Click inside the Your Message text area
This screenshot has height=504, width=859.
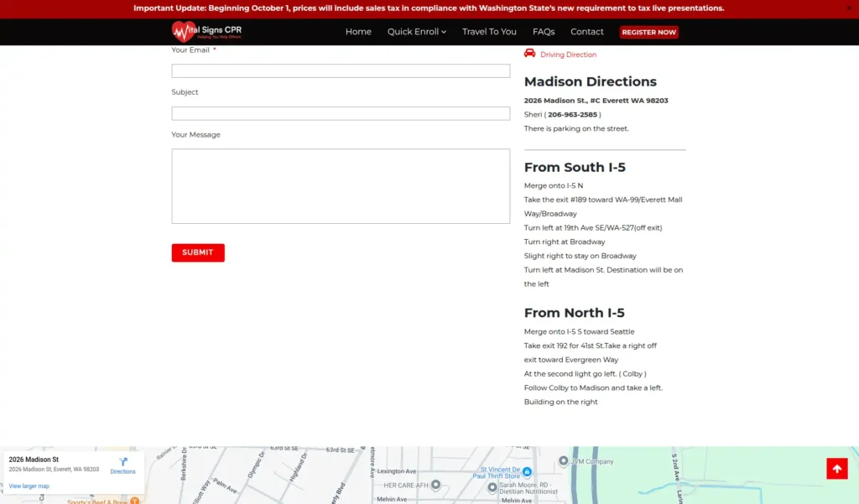tap(341, 186)
